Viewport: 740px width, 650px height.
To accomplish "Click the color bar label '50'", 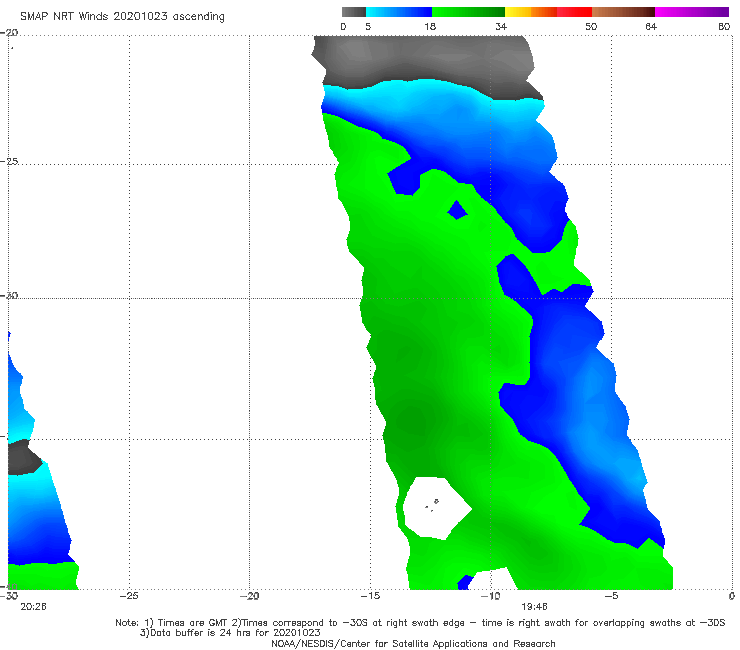I will pos(591,26).
